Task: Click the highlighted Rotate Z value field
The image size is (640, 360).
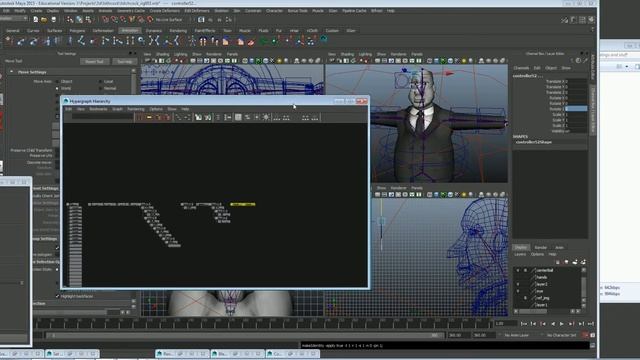Action: pyautogui.click(x=576, y=109)
